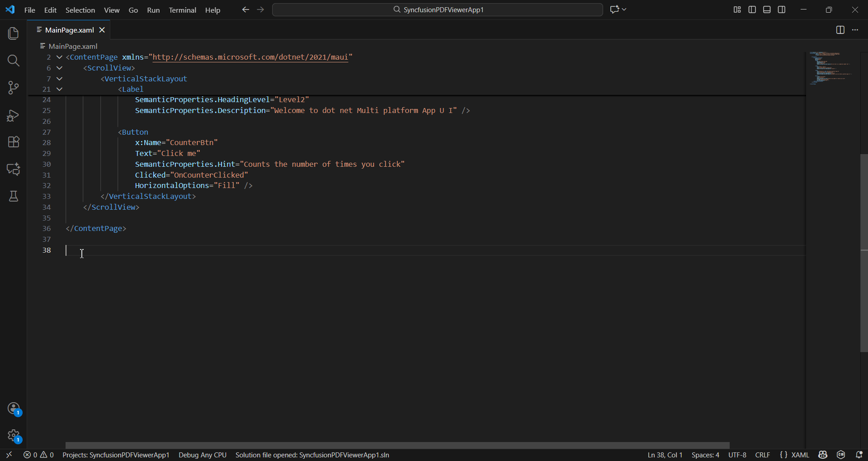
Task: Open Copilot status icon in status bar
Action: click(823, 455)
